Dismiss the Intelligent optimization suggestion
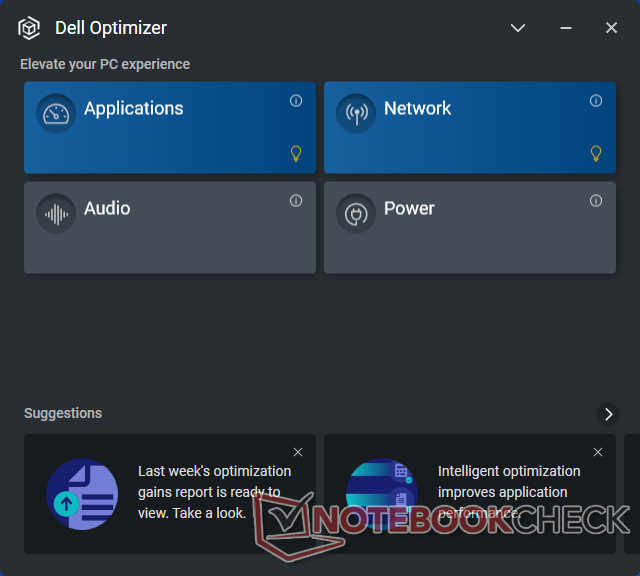The width and height of the screenshot is (640, 576). (598, 452)
